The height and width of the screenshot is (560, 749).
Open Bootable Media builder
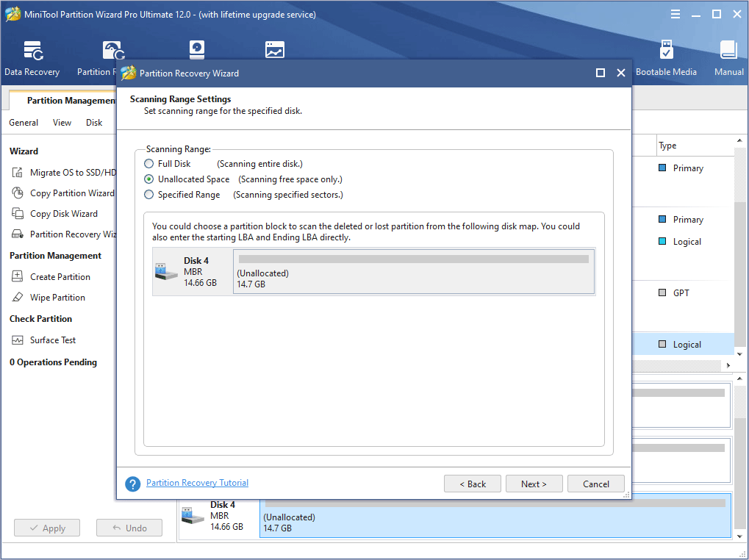pos(666,58)
